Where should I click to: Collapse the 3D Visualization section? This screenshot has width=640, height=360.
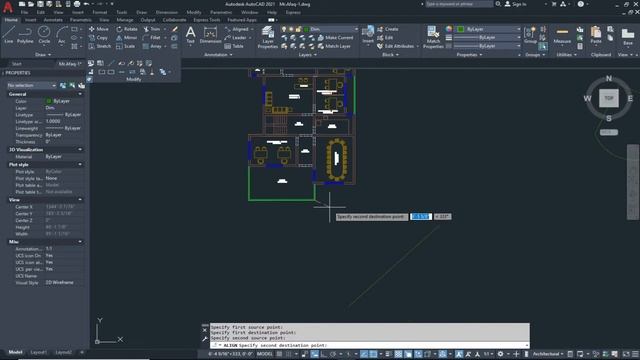pyautogui.click(x=80, y=150)
